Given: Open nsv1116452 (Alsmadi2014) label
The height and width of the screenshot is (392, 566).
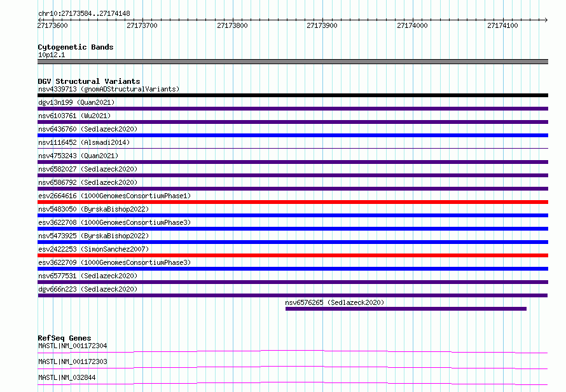Looking at the screenshot, I should tap(84, 142).
